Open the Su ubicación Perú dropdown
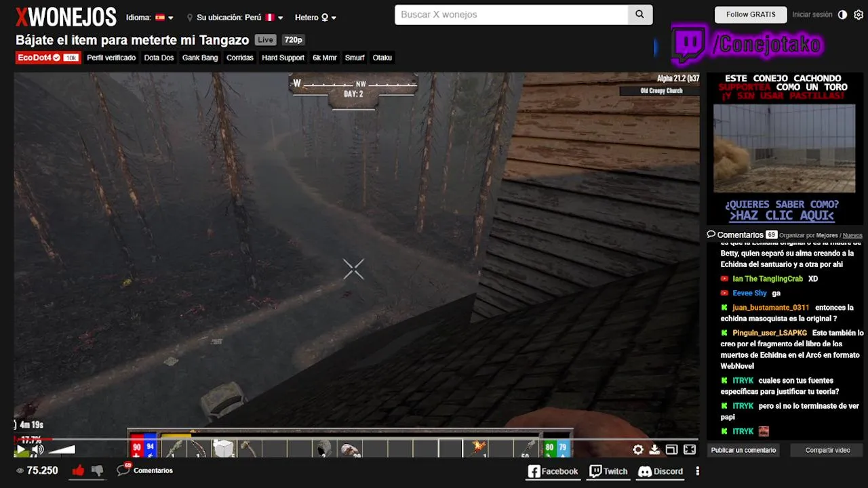The height and width of the screenshot is (488, 868). [x=235, y=18]
